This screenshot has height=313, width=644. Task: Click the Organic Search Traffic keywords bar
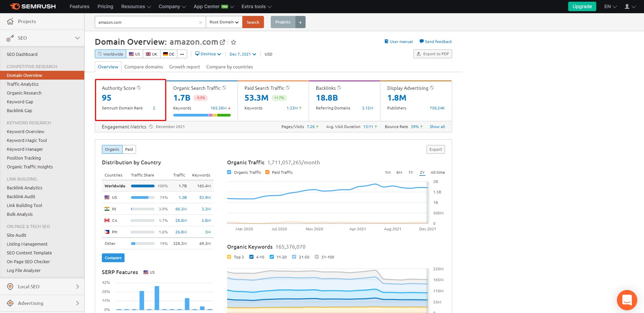tap(202, 115)
